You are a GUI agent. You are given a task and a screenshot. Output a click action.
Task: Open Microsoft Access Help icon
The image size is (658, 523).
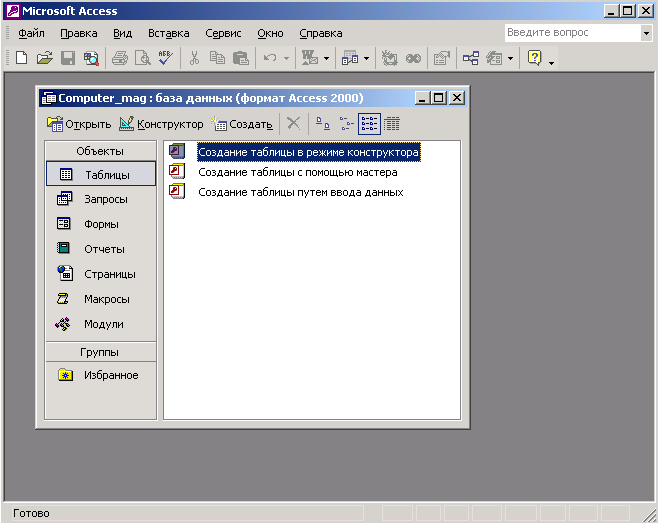(534, 58)
